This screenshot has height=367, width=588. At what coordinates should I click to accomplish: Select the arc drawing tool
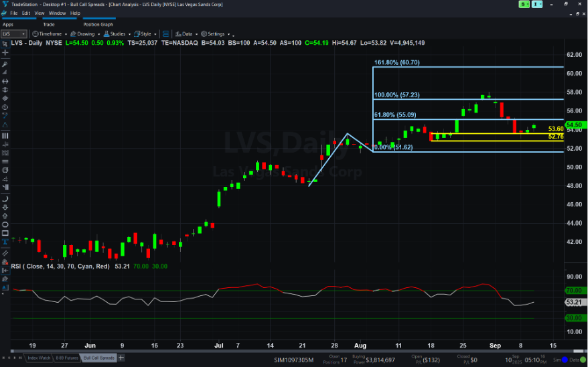(x=5, y=199)
